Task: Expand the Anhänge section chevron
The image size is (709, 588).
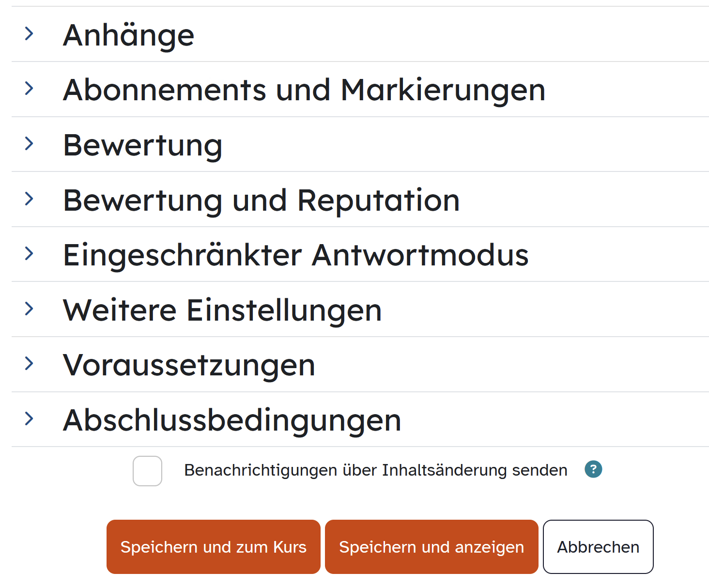Action: point(29,34)
